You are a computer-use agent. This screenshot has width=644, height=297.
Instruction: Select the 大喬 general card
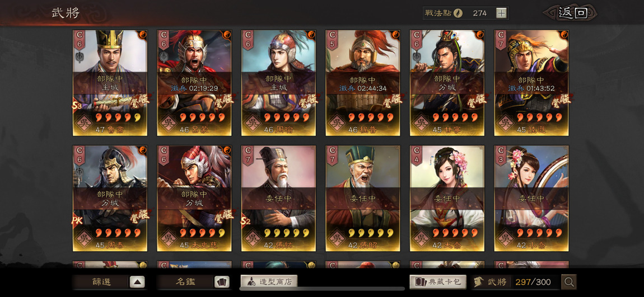click(x=447, y=198)
